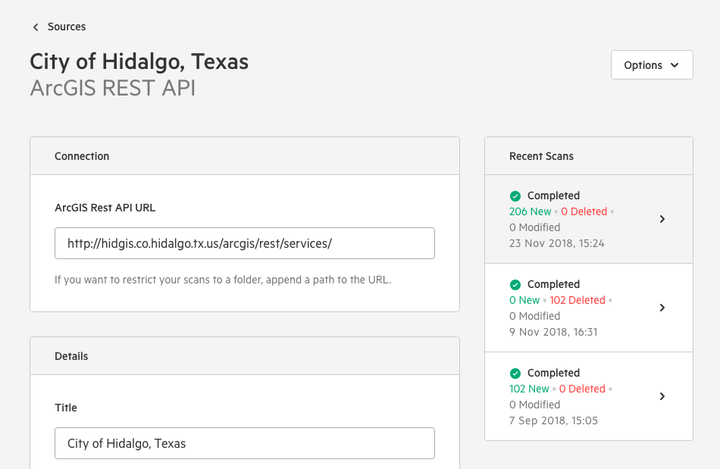The height and width of the screenshot is (469, 720).
Task: Open the scan with 102 Deleted items
Action: coord(589,308)
